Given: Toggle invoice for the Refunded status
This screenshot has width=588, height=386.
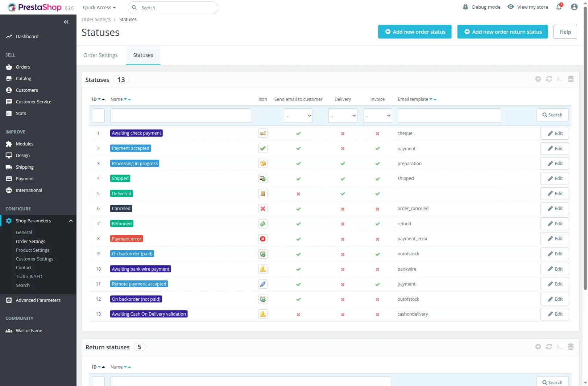Looking at the screenshot, I should click(377, 224).
